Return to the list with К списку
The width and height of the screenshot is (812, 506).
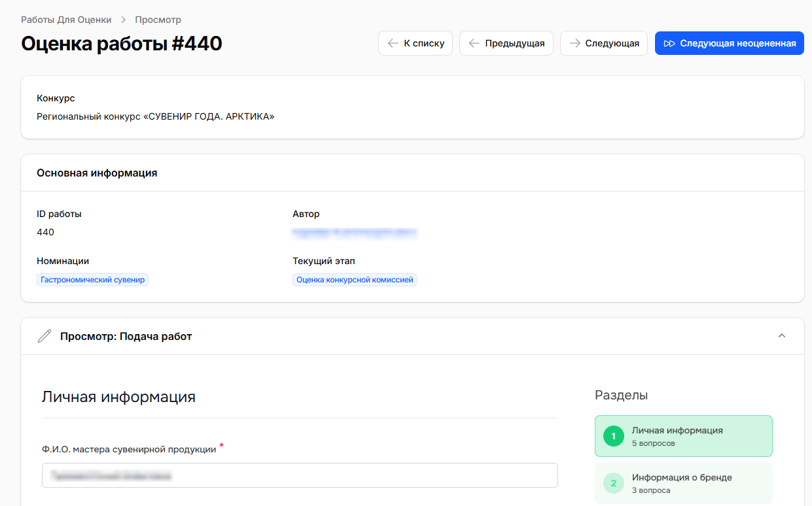(x=415, y=43)
